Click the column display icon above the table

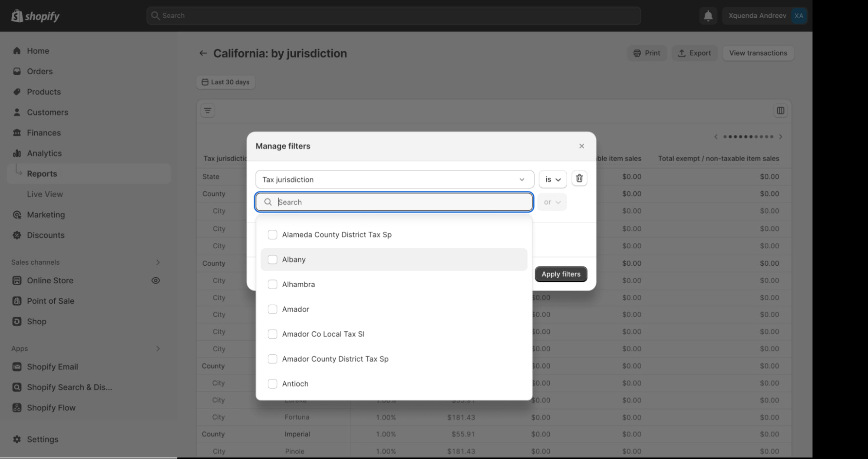point(780,110)
